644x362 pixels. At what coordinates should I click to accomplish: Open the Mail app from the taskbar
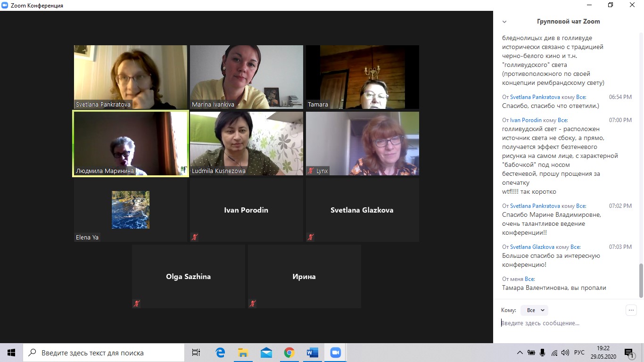266,353
